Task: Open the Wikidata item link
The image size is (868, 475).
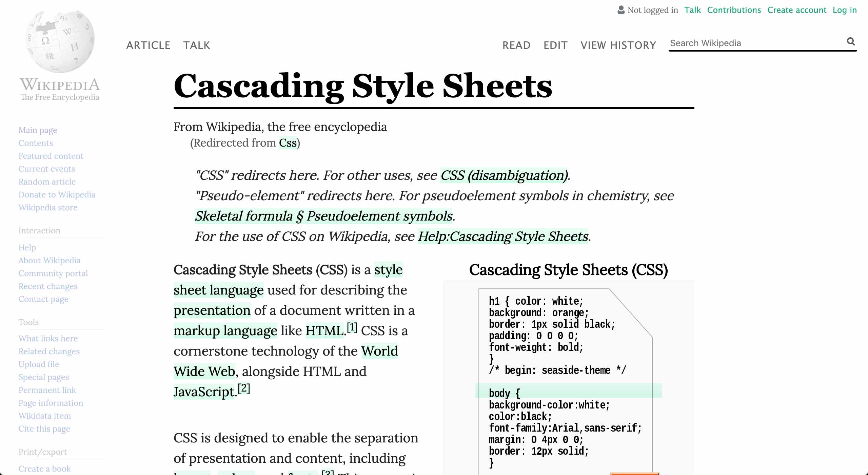Action: tap(45, 416)
